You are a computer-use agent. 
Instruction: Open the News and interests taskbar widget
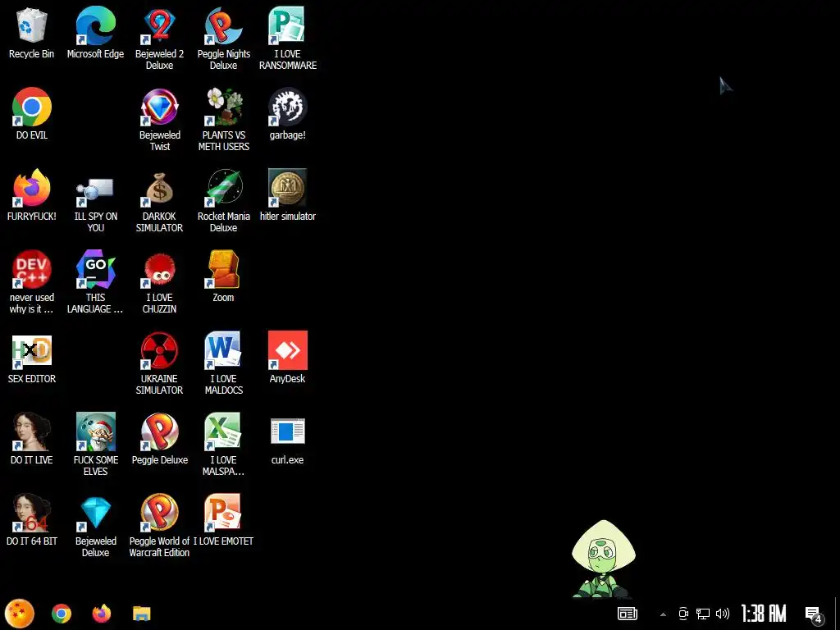628,614
